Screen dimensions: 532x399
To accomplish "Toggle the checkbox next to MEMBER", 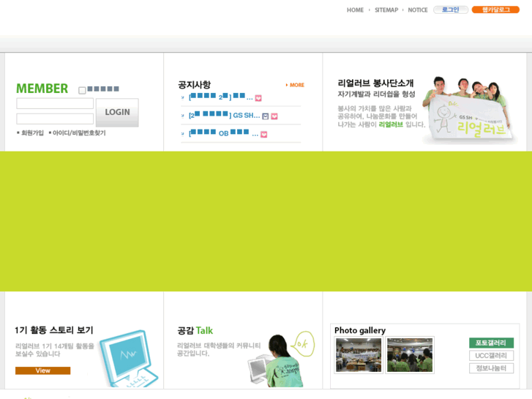I will (82, 90).
